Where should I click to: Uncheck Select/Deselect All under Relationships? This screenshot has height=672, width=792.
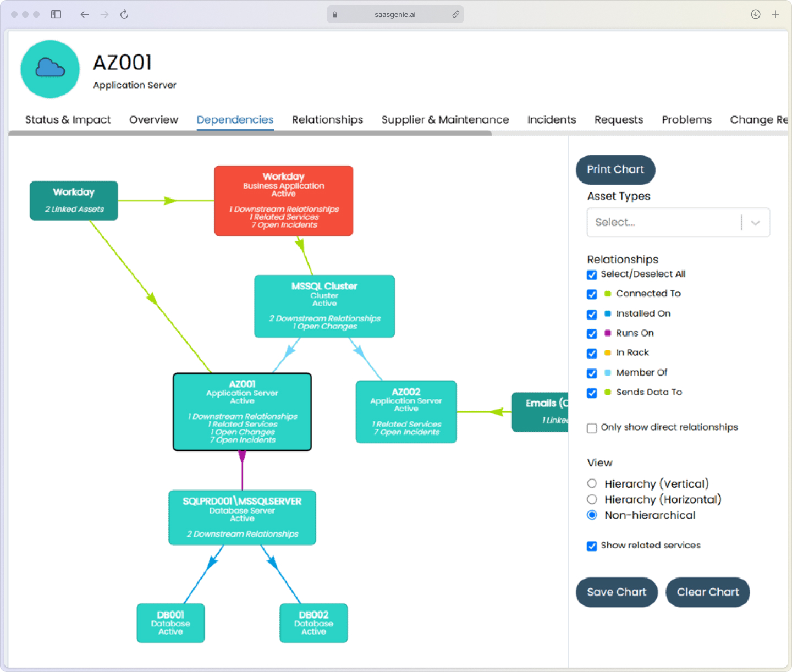point(592,275)
